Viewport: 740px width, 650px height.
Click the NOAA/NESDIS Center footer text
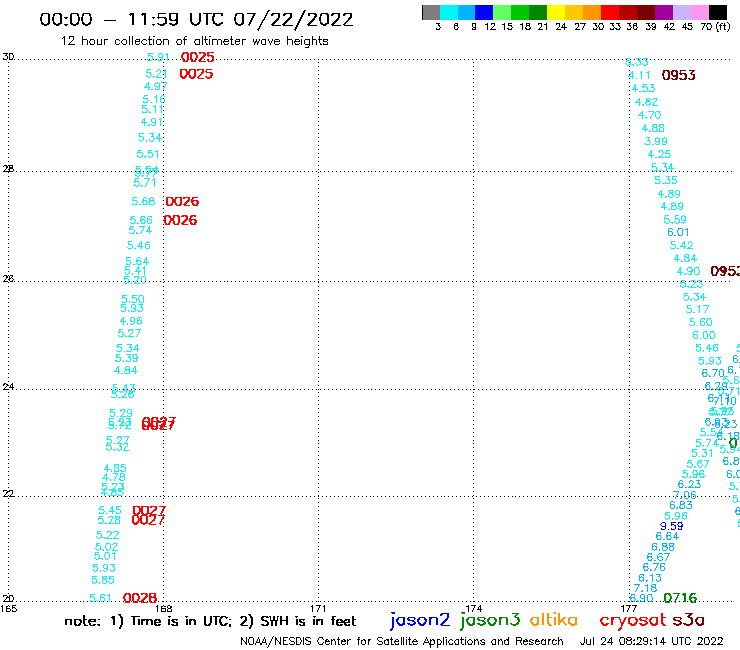pyautogui.click(x=402, y=641)
